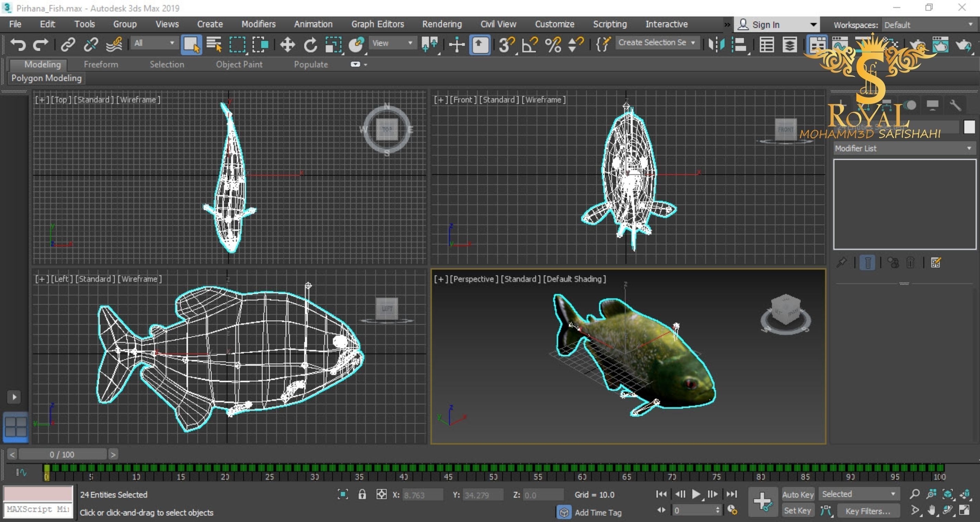Click the pink MAXScript macro recorder swatch
The width and height of the screenshot is (980, 522).
coord(38,493)
